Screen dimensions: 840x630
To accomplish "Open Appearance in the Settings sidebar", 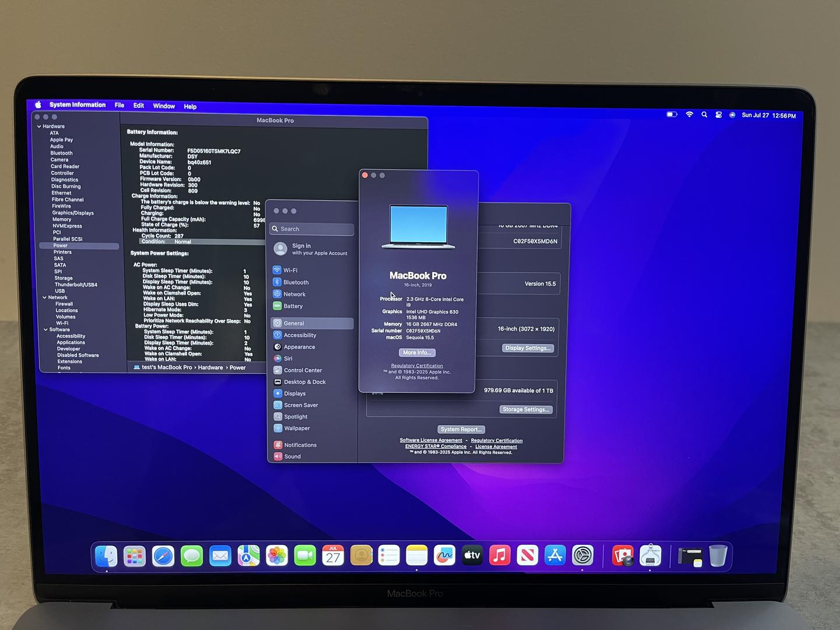I will 312,347.
